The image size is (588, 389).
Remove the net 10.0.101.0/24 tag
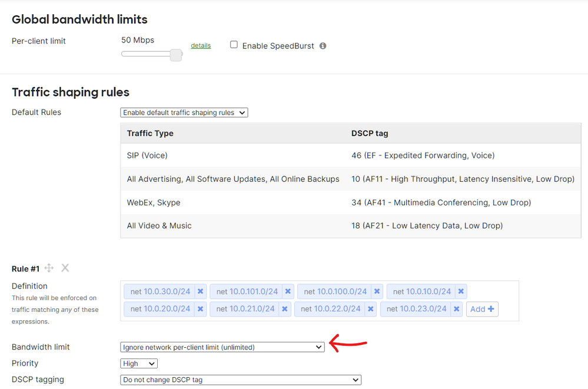point(288,291)
